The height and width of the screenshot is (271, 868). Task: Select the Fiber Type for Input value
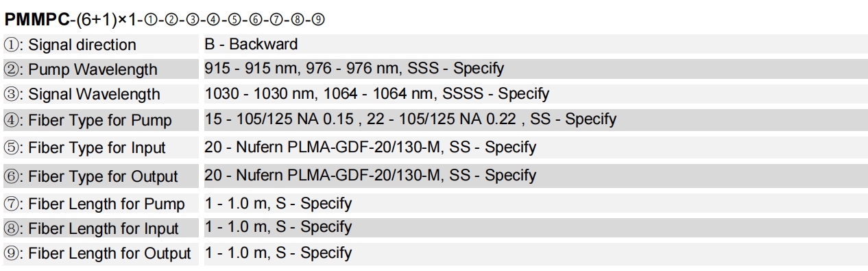click(x=370, y=147)
